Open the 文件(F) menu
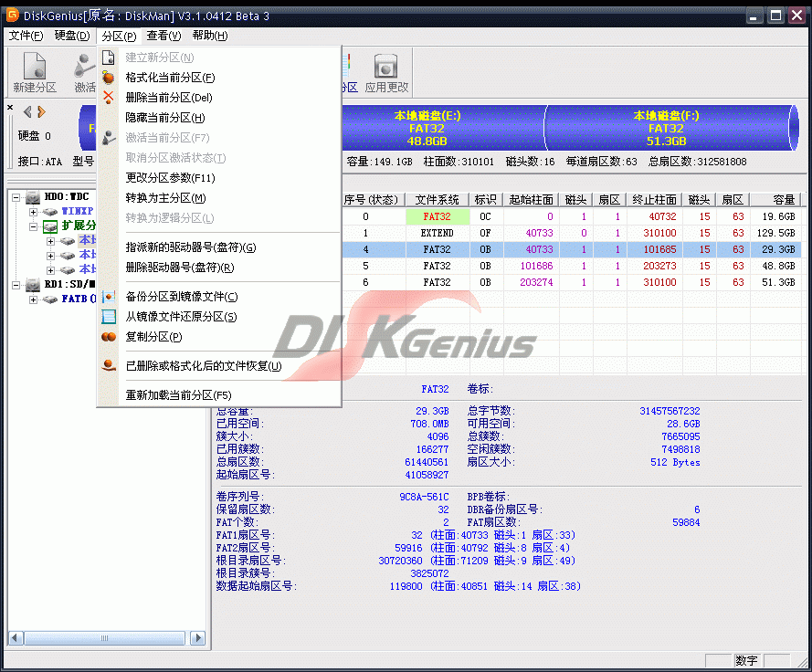 click(26, 36)
